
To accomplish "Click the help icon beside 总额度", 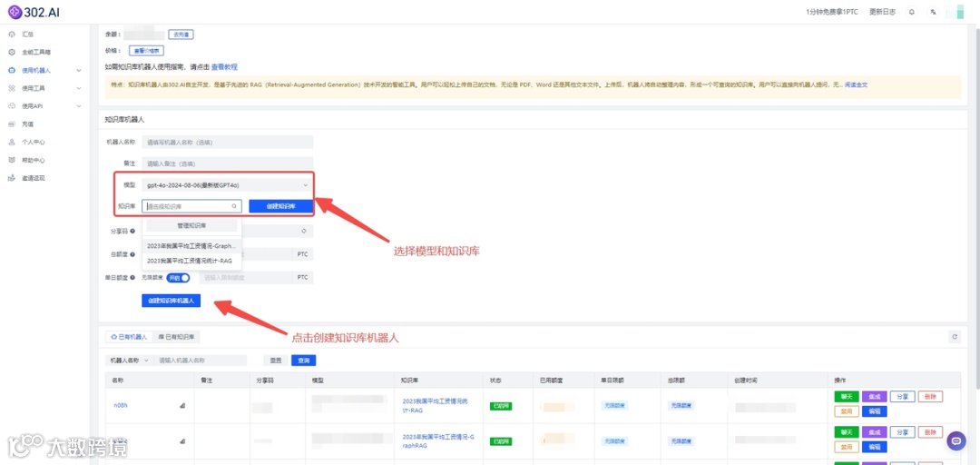I will [x=132, y=254].
